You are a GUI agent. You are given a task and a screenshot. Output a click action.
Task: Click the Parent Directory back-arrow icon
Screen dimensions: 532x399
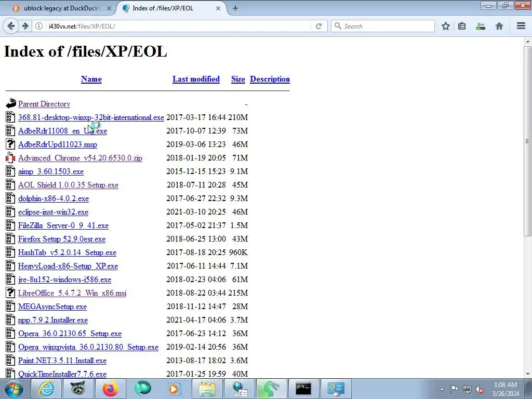[10, 103]
